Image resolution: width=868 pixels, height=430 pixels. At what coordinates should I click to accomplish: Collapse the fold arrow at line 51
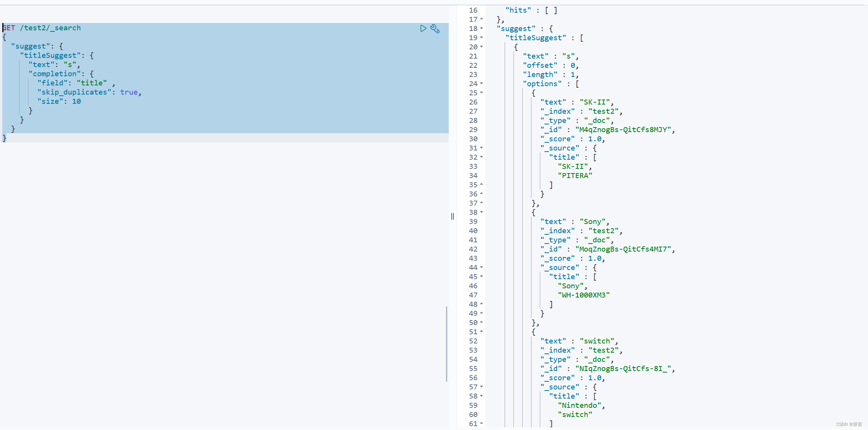(482, 332)
